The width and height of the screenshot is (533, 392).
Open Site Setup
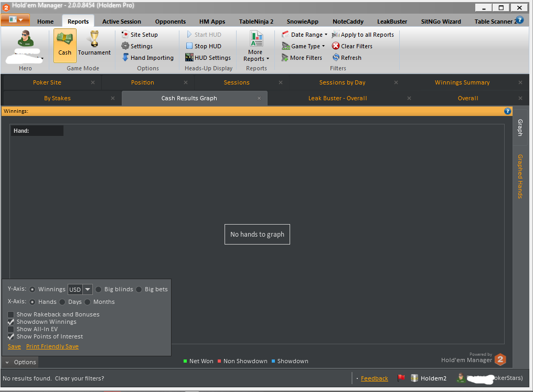[140, 34]
